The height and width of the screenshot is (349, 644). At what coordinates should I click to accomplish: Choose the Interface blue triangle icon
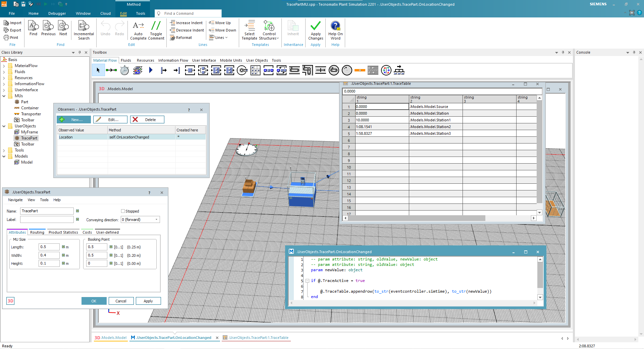pos(151,70)
